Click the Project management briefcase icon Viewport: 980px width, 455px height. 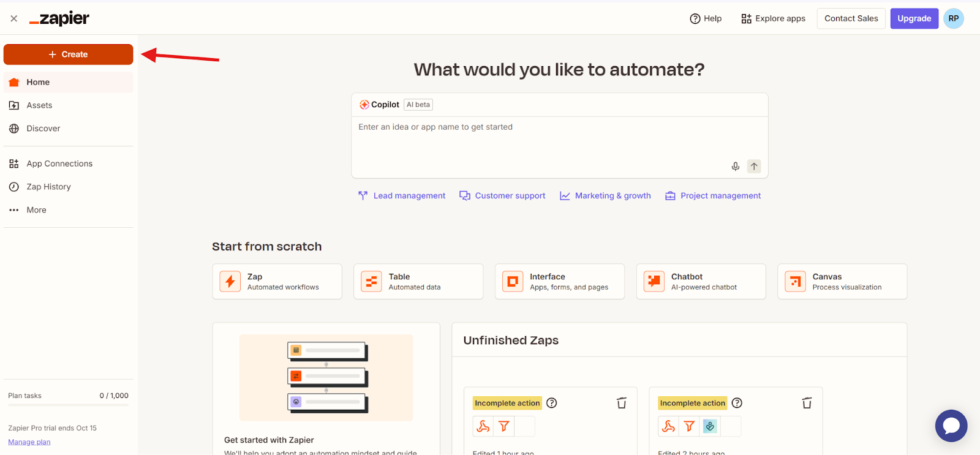(671, 196)
